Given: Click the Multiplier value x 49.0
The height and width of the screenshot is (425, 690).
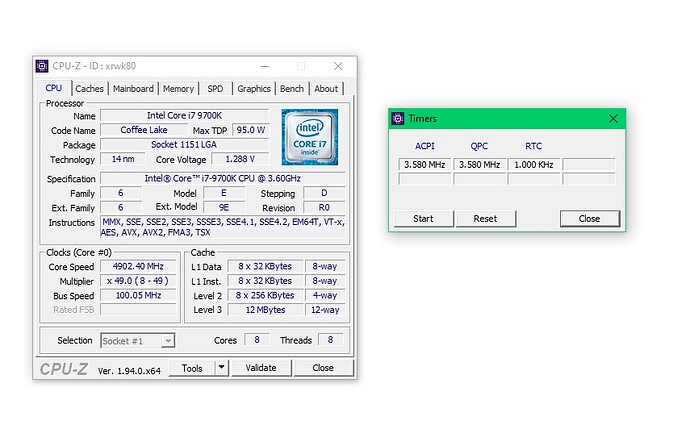Looking at the screenshot, I should tap(138, 281).
